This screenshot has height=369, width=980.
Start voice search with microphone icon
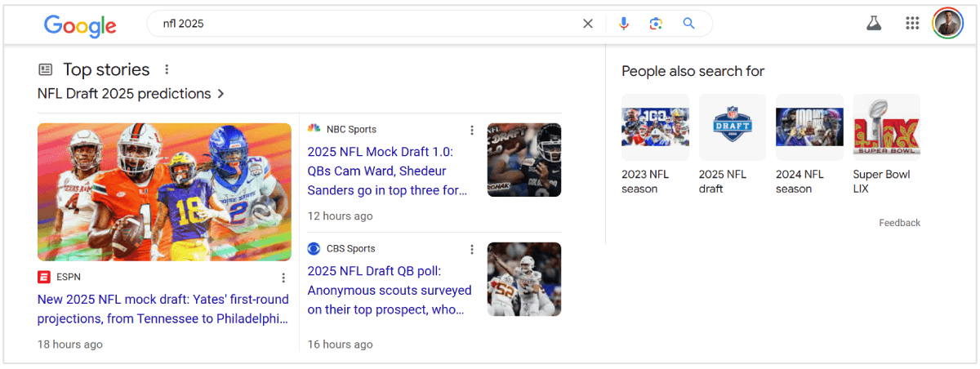[624, 24]
